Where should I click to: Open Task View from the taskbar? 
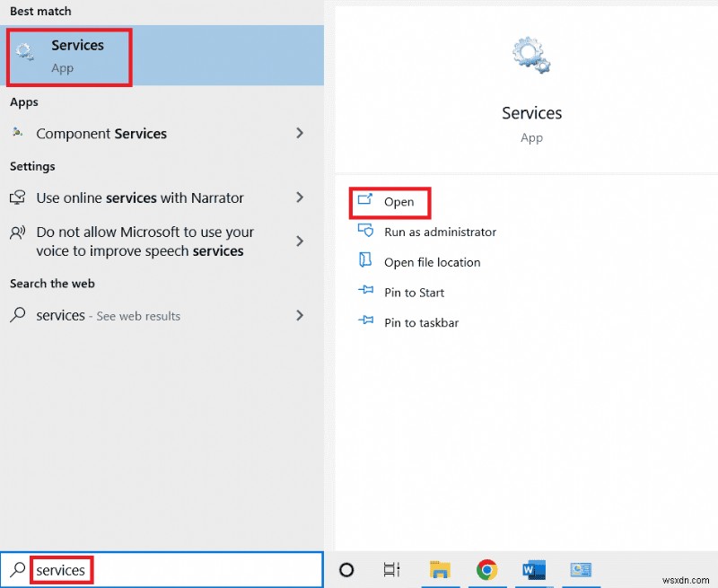[x=391, y=570]
